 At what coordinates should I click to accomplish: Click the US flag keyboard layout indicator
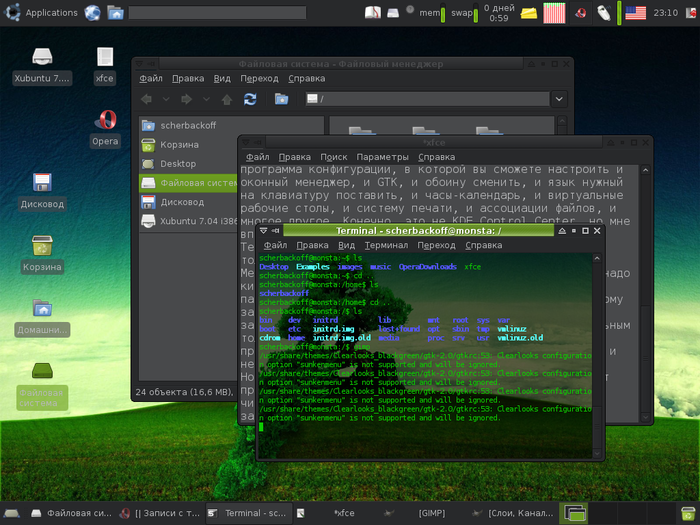635,13
